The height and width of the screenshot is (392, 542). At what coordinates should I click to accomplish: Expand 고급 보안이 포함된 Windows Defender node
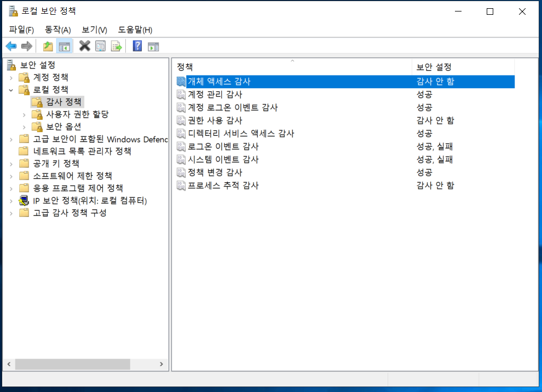tap(11, 140)
